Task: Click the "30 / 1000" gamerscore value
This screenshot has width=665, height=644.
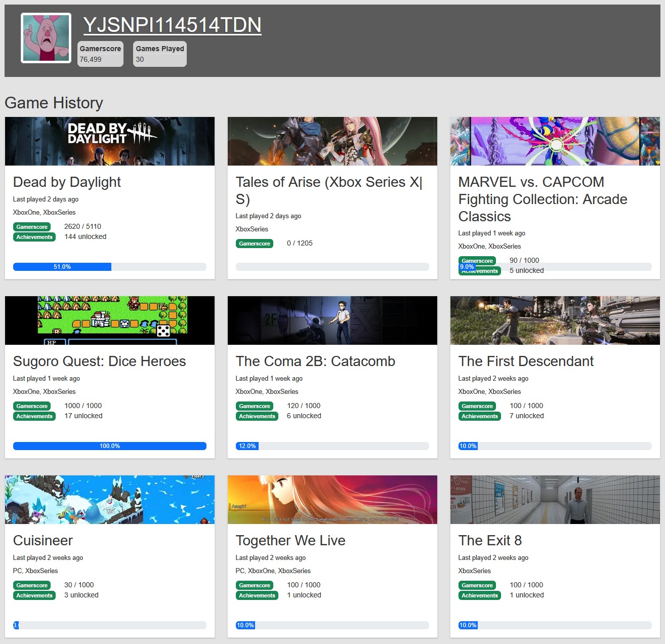Action: pyautogui.click(x=79, y=585)
